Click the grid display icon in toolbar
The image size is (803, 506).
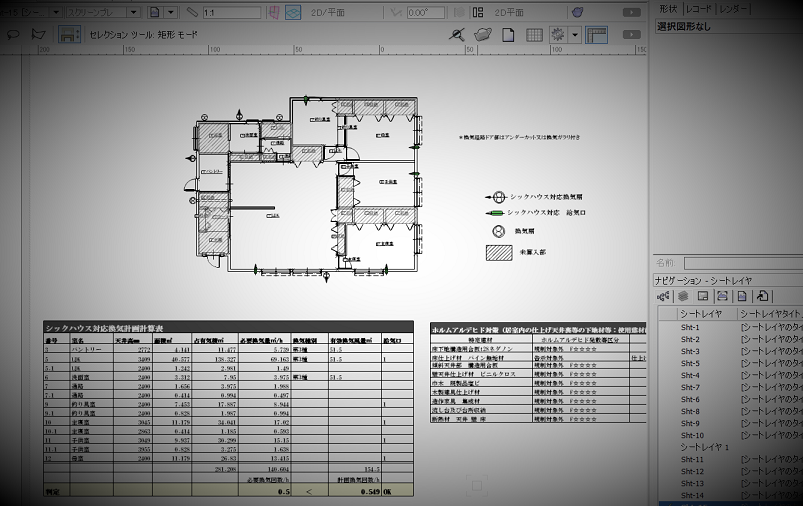pos(535,35)
